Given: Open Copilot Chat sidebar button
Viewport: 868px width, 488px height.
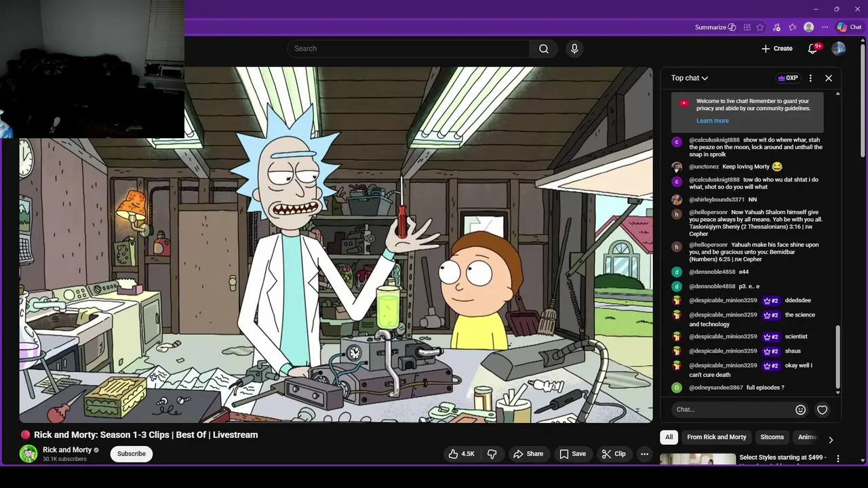Looking at the screenshot, I should click(850, 27).
